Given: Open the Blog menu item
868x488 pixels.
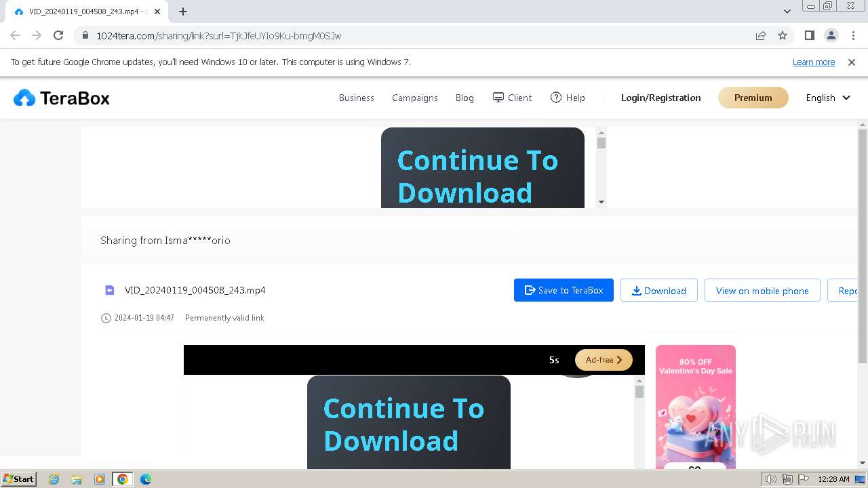Looking at the screenshot, I should click(465, 98).
